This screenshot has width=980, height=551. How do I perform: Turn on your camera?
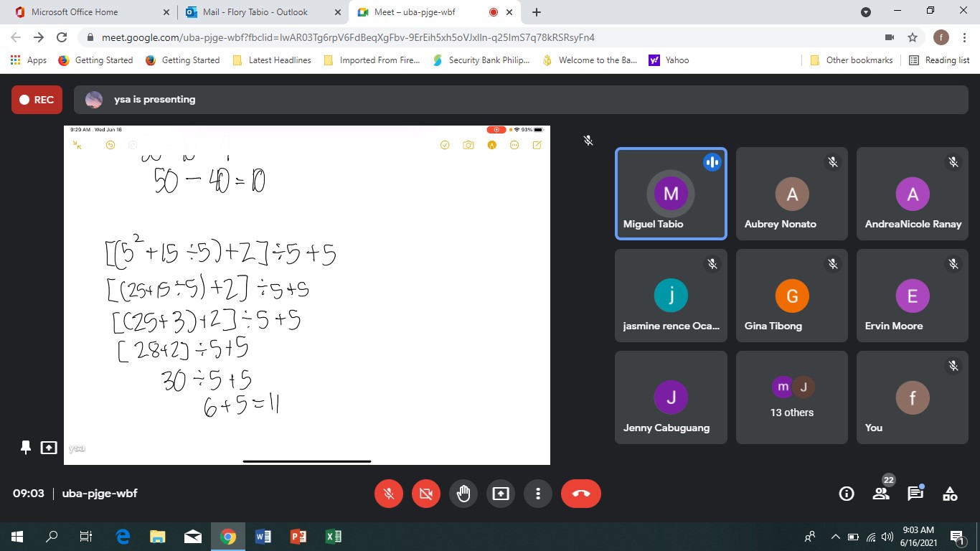tap(425, 494)
